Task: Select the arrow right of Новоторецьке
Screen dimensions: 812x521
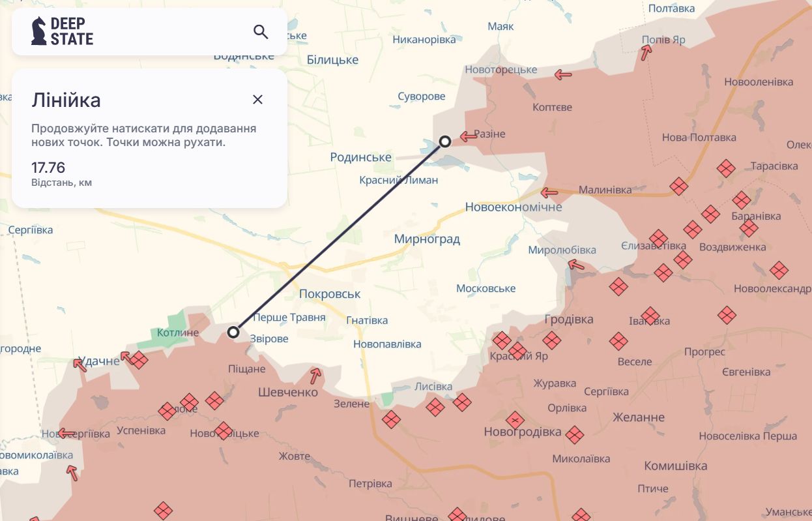Action: [x=563, y=75]
